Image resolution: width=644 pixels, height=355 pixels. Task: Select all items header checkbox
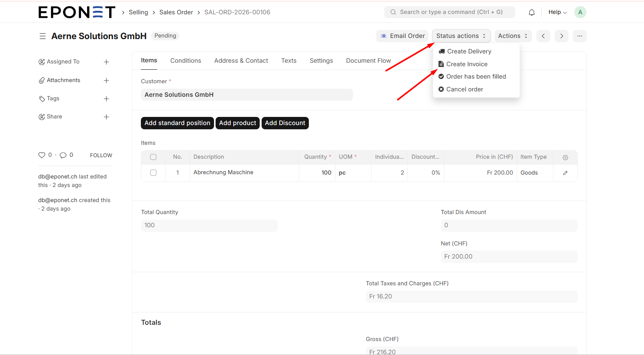153,157
